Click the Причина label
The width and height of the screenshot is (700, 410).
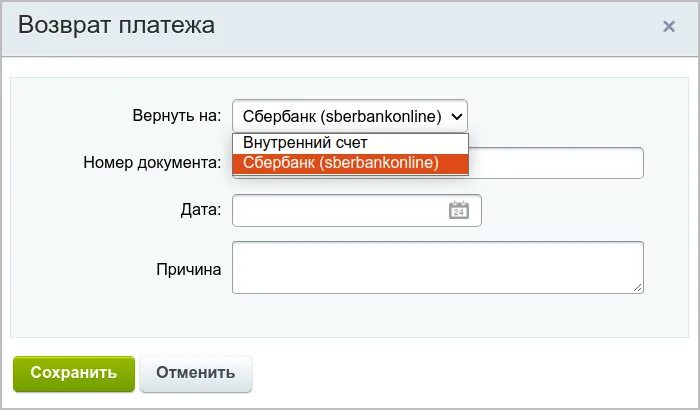[189, 270]
